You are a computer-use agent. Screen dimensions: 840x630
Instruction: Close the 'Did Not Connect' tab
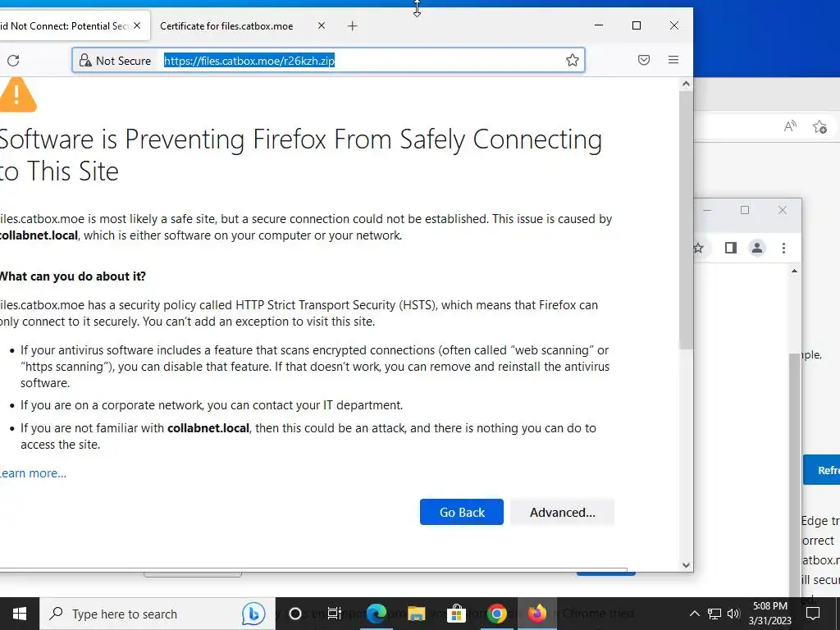click(137, 25)
